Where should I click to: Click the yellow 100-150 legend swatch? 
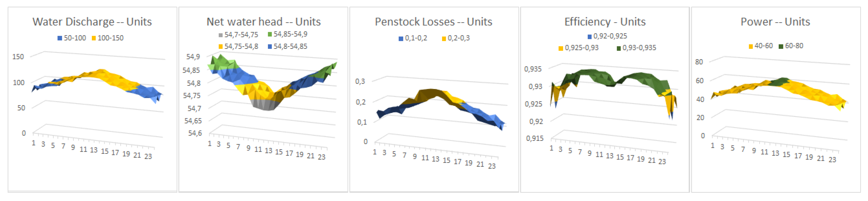pyautogui.click(x=94, y=39)
